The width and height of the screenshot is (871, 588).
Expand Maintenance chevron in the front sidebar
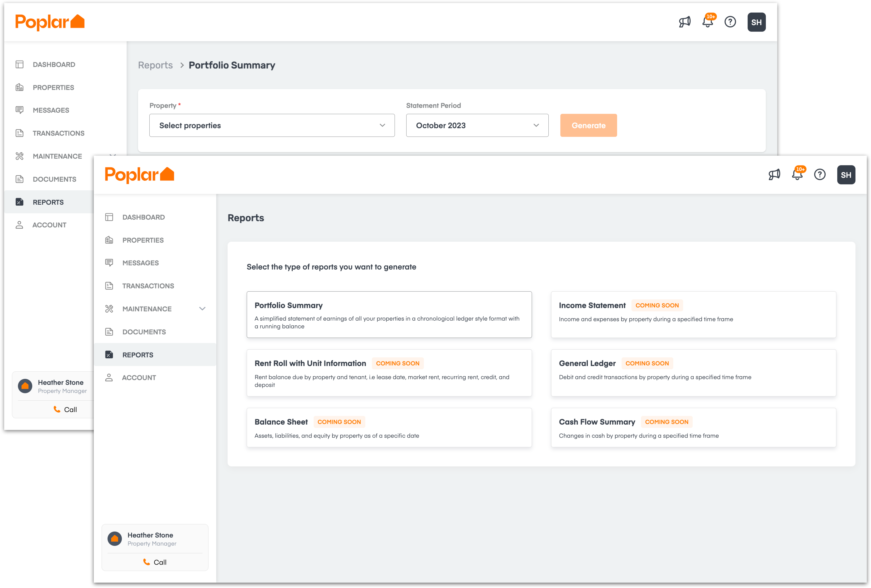tap(202, 309)
